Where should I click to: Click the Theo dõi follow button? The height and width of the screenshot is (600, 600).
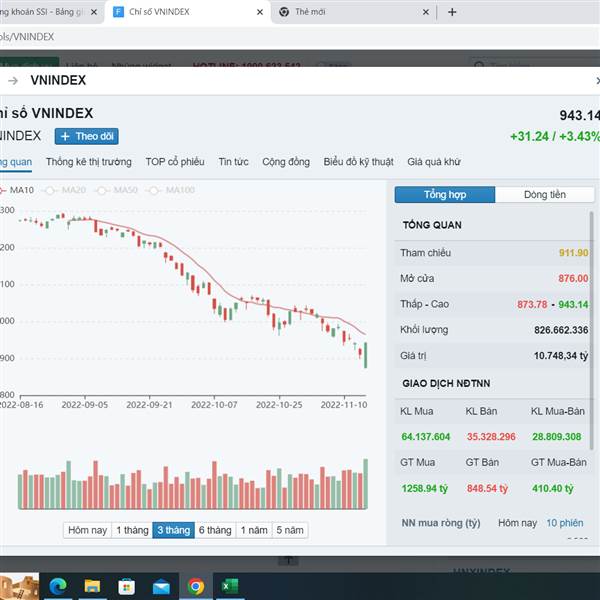click(x=86, y=136)
